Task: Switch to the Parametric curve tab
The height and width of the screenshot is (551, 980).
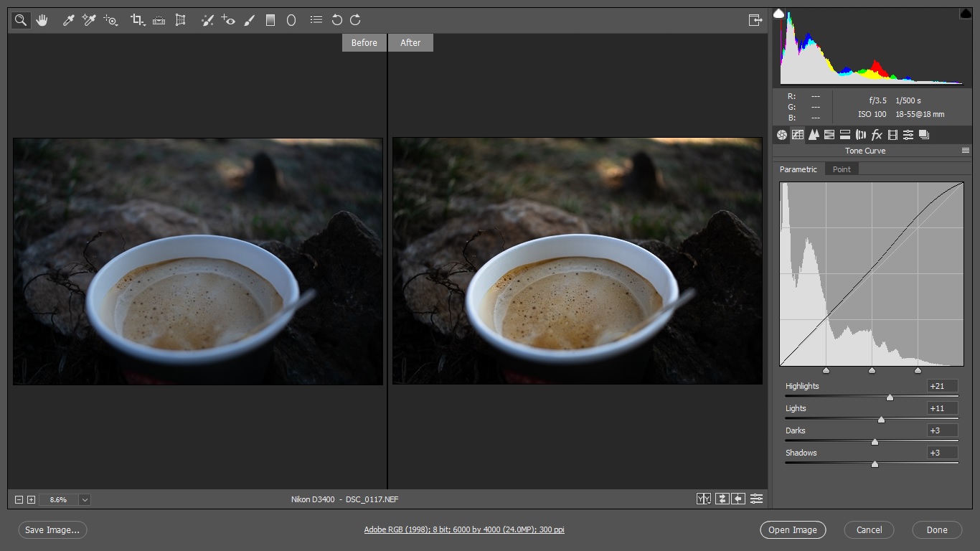Action: 798,169
